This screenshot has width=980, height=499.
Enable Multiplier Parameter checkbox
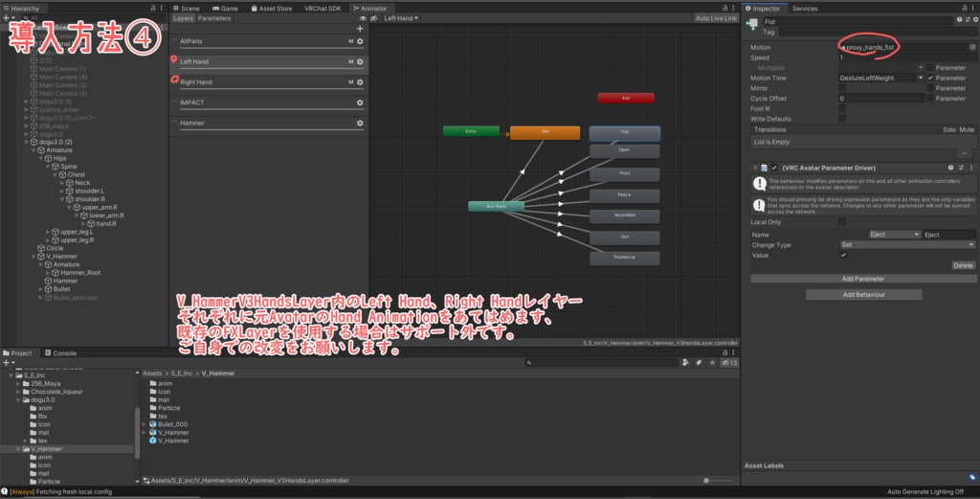[x=930, y=68]
